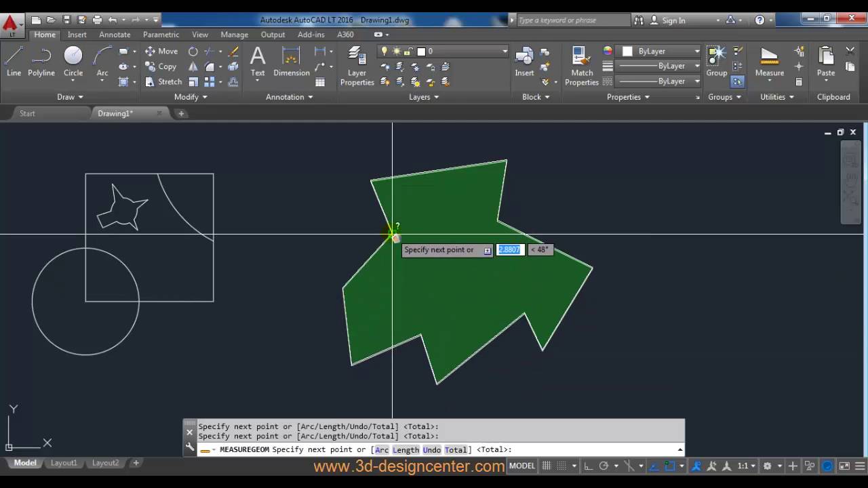
Task: Toggle snap mode in status bar
Action: coord(563,466)
